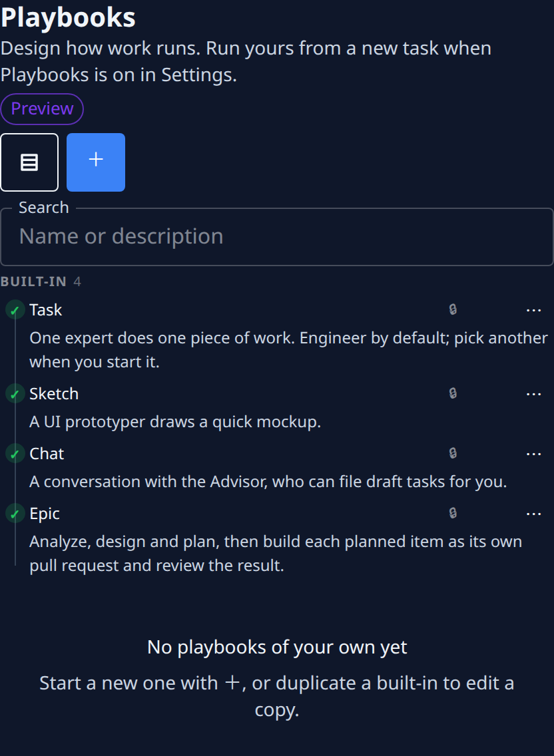Select the Chat playbook name
Viewport: 554px width, 756px height.
pos(47,454)
